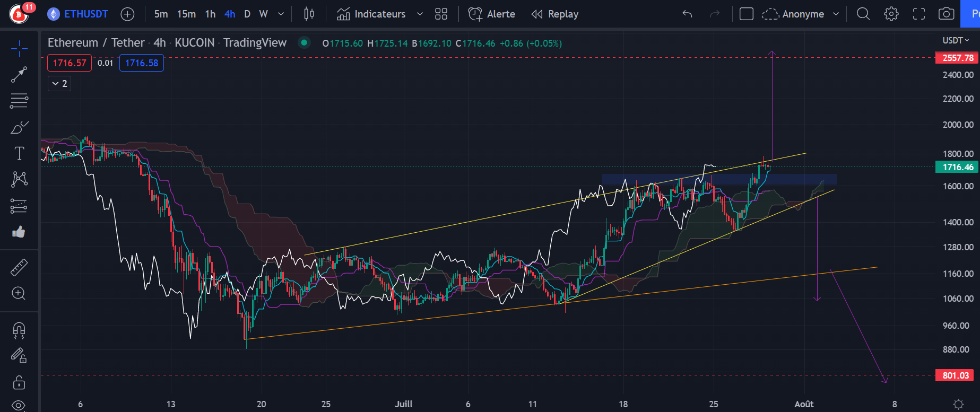The image size is (980, 412).
Task: Click the red sell price 1716.57
Action: coord(70,63)
